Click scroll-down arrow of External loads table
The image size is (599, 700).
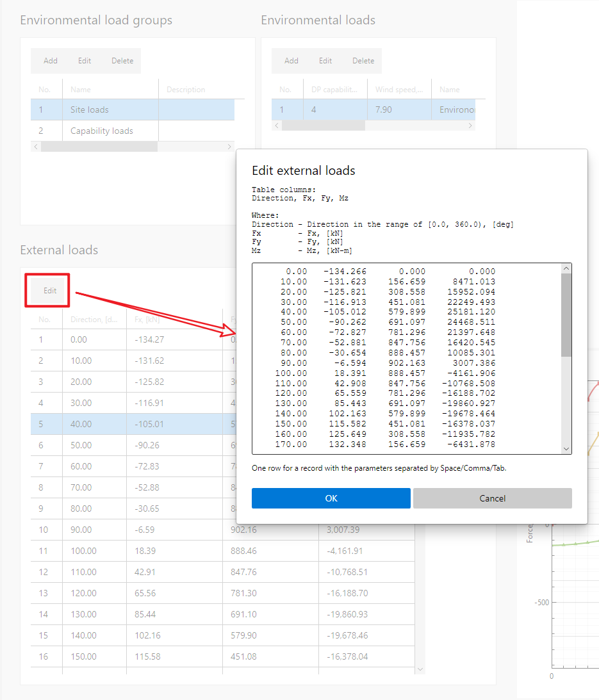(x=420, y=669)
